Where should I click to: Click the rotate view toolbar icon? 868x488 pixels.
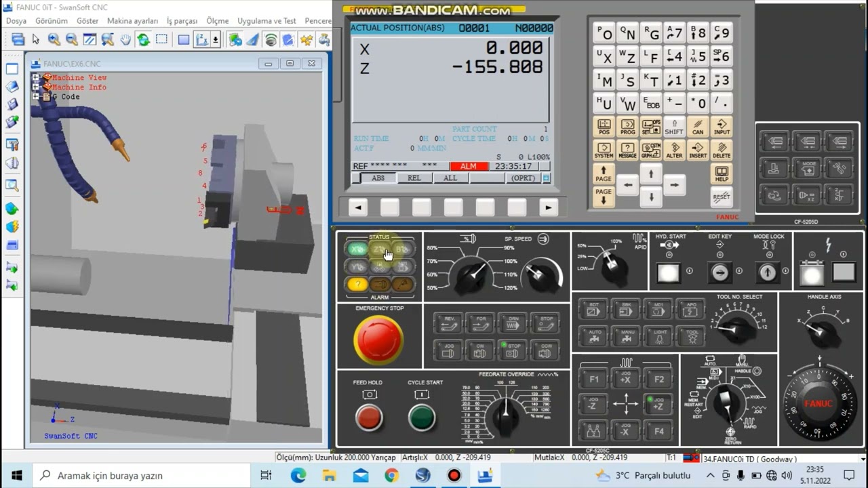click(x=143, y=40)
